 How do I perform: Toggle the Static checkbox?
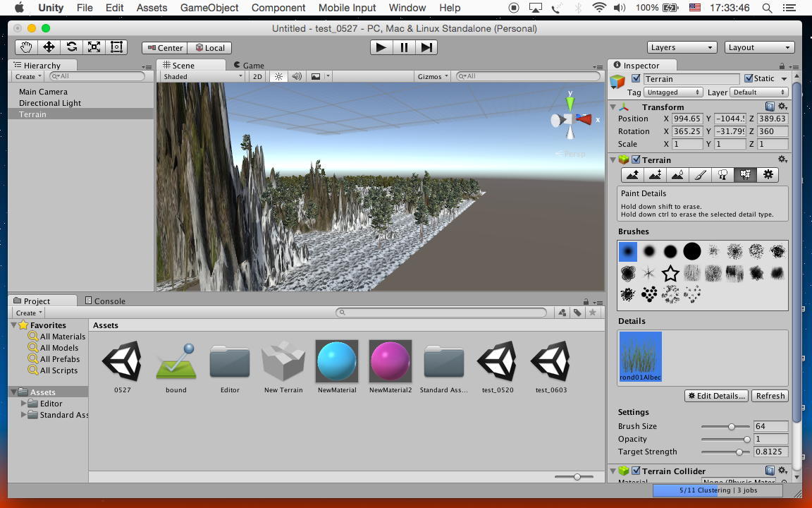[x=749, y=79]
